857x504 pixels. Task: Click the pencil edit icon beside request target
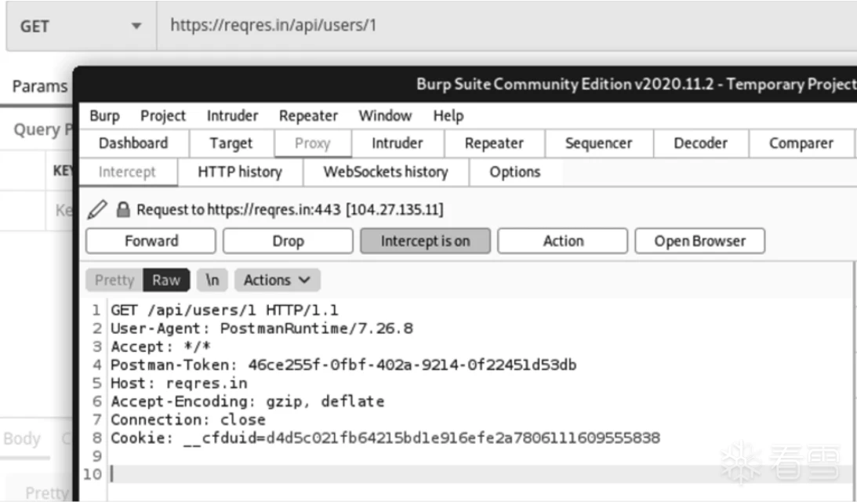[97, 209]
